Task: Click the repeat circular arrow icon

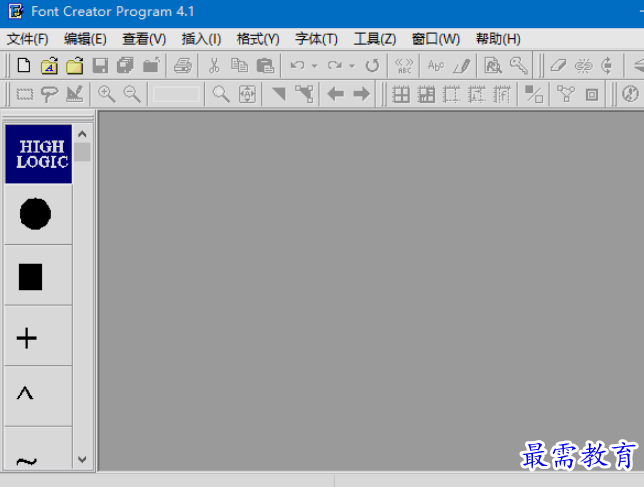Action: [x=372, y=65]
